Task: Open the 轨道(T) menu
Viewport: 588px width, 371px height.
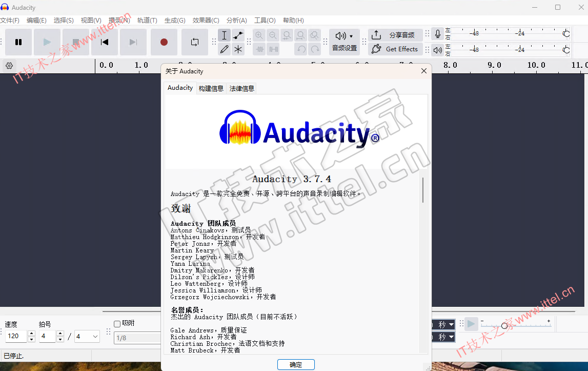Action: [147, 21]
